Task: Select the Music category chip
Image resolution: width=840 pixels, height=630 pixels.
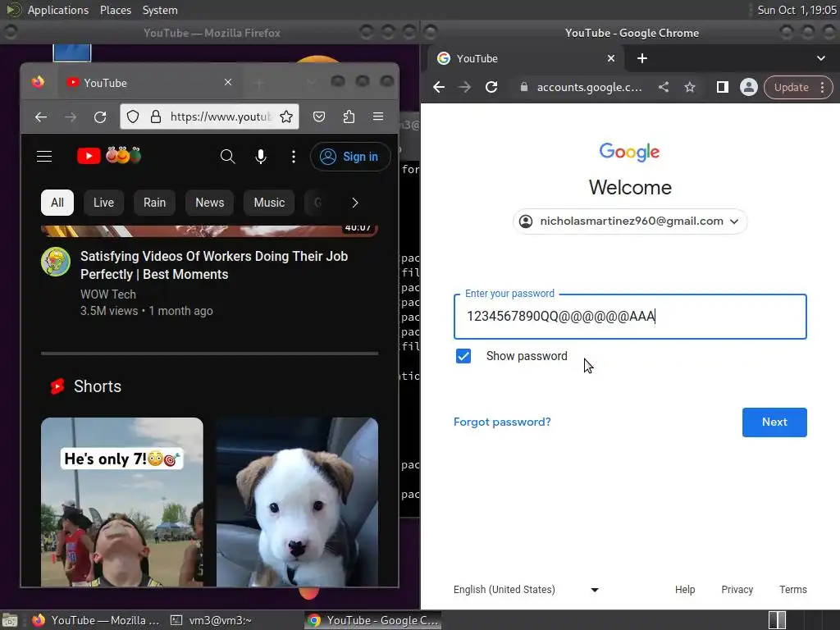Action: (x=269, y=203)
